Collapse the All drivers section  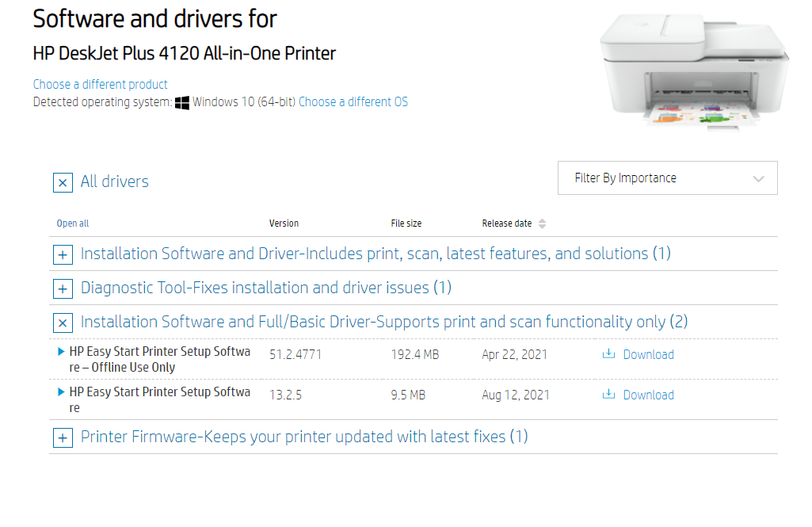pyautogui.click(x=63, y=182)
